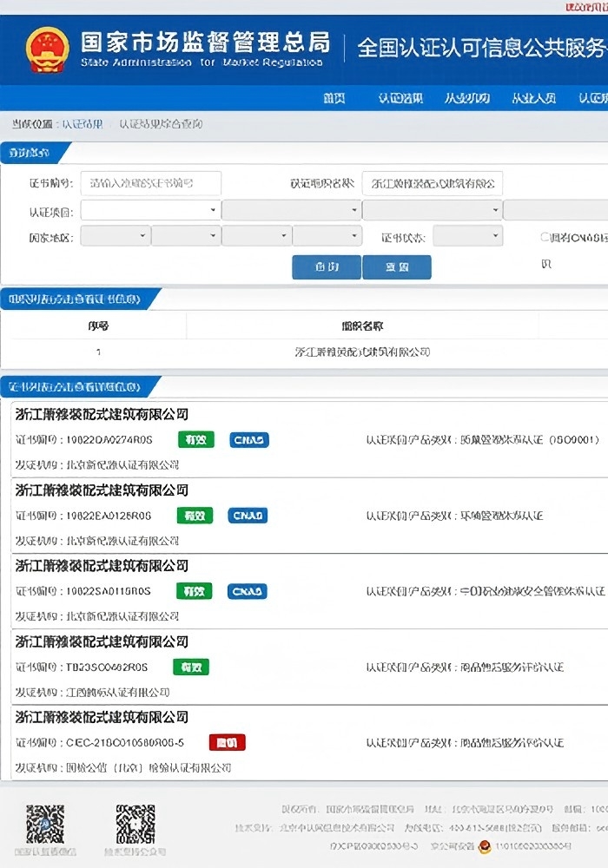Click the blue 查询 search button
Image resolution: width=608 pixels, height=868 pixels.
pyautogui.click(x=327, y=266)
